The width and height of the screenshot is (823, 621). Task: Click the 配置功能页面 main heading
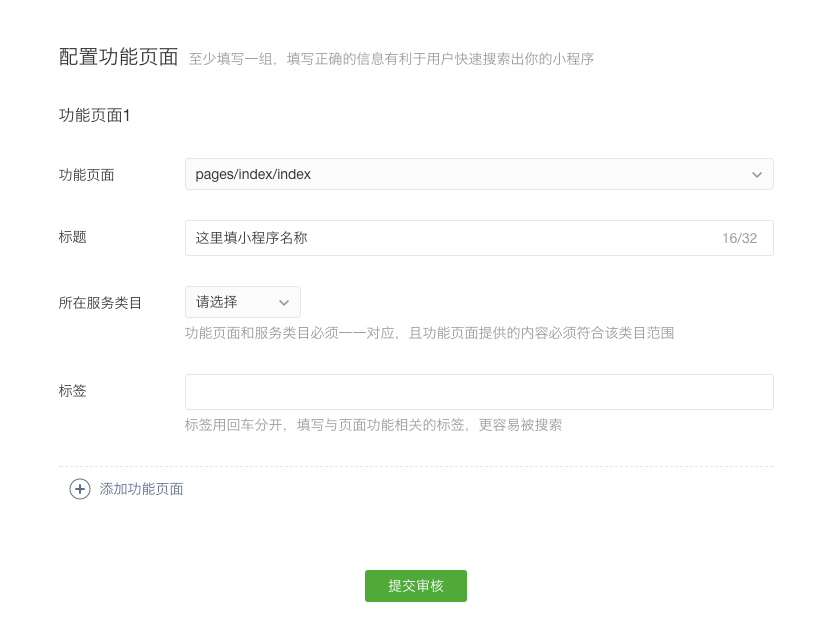(x=119, y=57)
